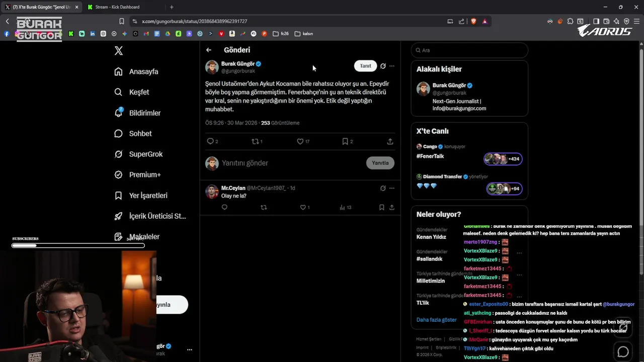644x362 pixels.
Task: Open Kenan Yıldız trend
Action: pos(431,237)
